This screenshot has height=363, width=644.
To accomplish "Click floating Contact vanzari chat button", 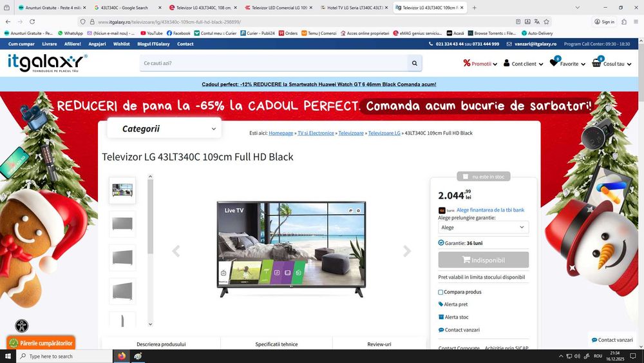I will [x=612, y=340].
